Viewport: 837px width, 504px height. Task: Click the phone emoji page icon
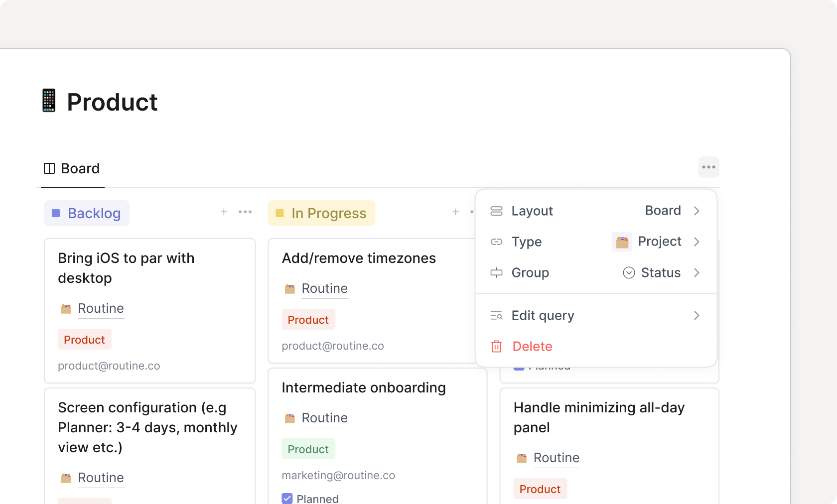pyautogui.click(x=49, y=101)
